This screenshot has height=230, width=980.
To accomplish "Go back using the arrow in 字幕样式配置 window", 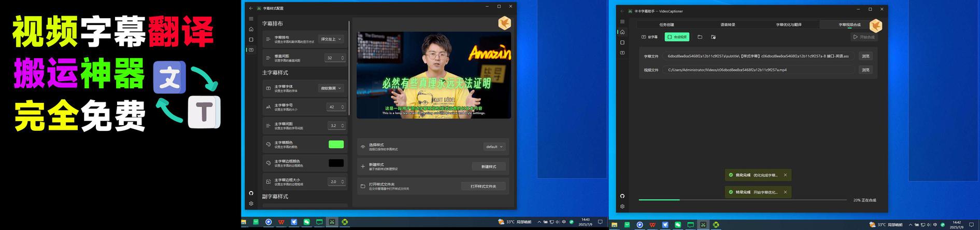I will [x=251, y=8].
